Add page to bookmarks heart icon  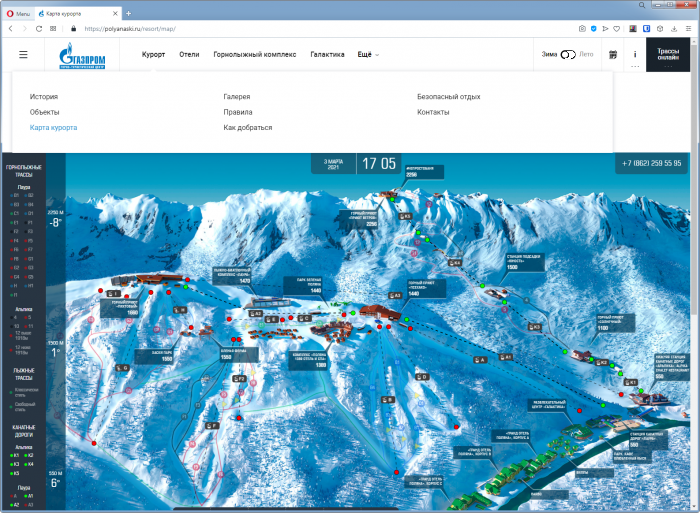(617, 29)
